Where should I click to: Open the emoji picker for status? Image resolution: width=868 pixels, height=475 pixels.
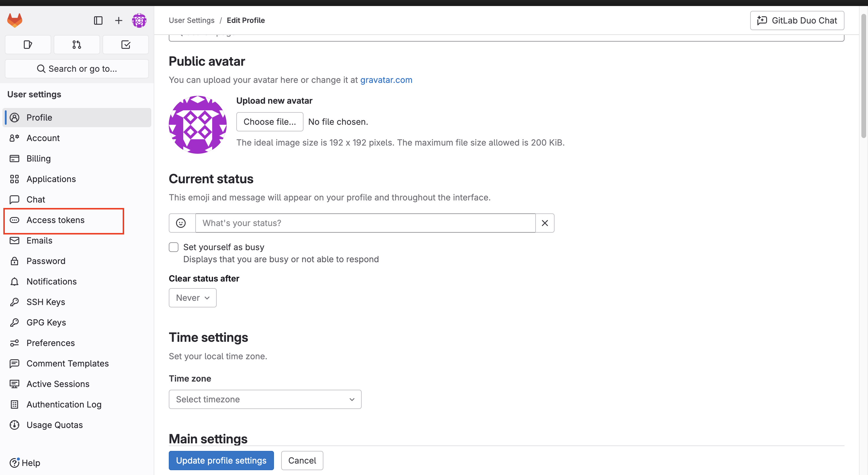[x=181, y=223]
